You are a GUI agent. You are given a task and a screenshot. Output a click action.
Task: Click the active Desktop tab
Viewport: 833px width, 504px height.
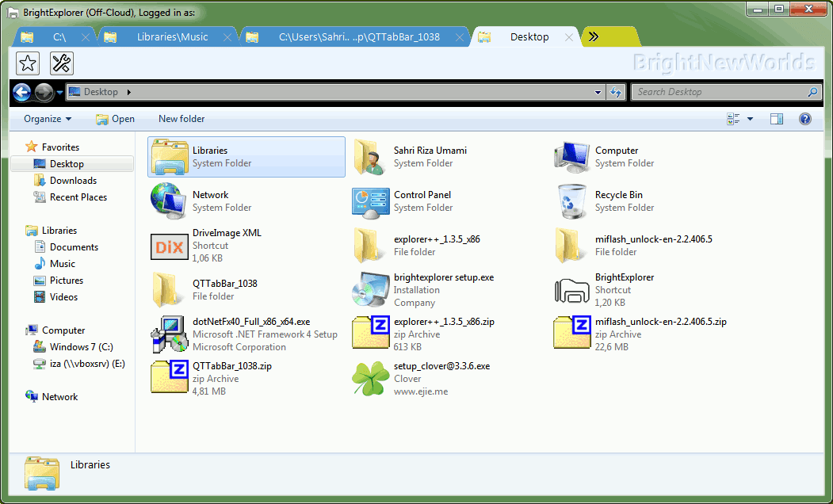tap(526, 36)
